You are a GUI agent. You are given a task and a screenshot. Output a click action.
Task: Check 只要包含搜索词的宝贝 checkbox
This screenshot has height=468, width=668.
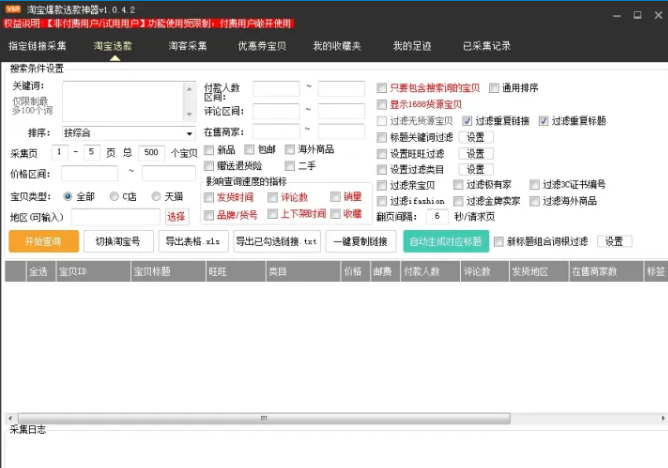pyautogui.click(x=382, y=88)
